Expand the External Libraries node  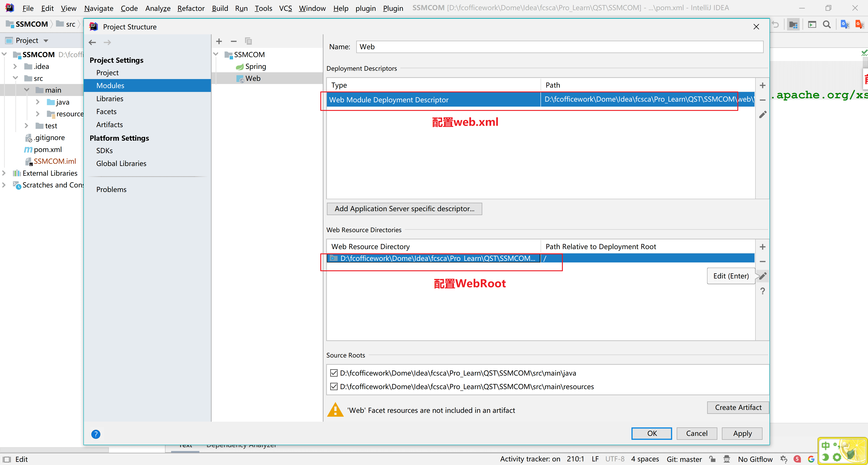click(4, 173)
